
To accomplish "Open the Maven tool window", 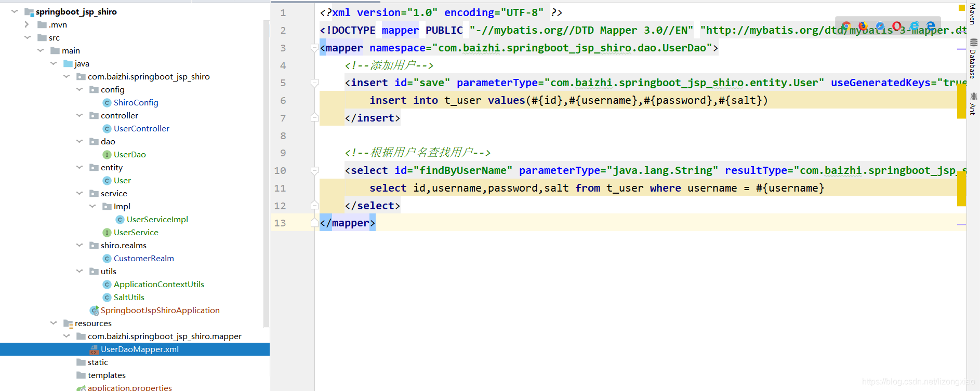I will coord(973,14).
